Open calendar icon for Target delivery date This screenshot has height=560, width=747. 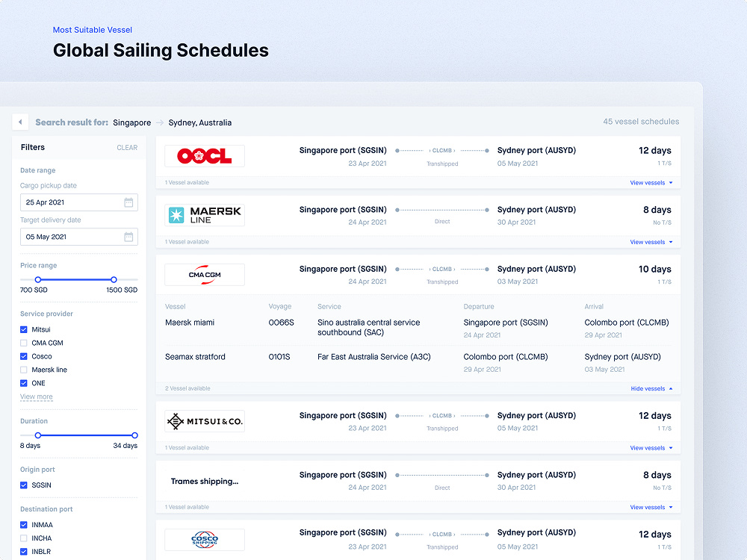pyautogui.click(x=128, y=237)
